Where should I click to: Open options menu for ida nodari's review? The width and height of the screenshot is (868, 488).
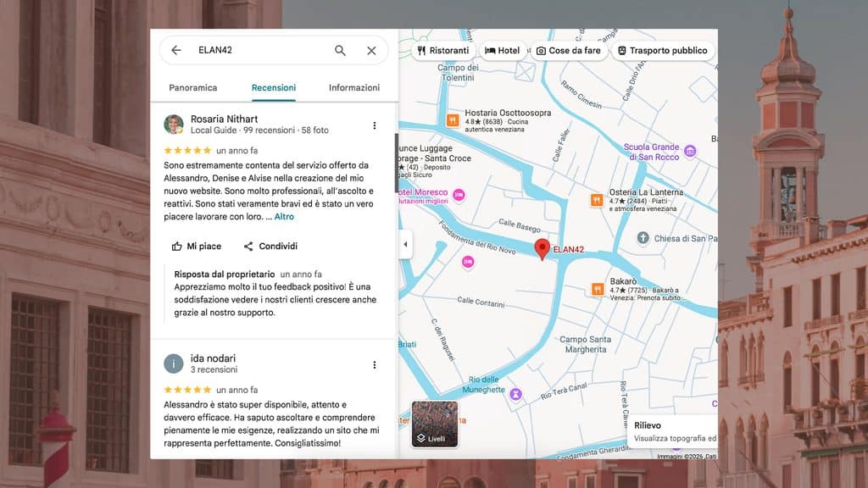point(374,365)
